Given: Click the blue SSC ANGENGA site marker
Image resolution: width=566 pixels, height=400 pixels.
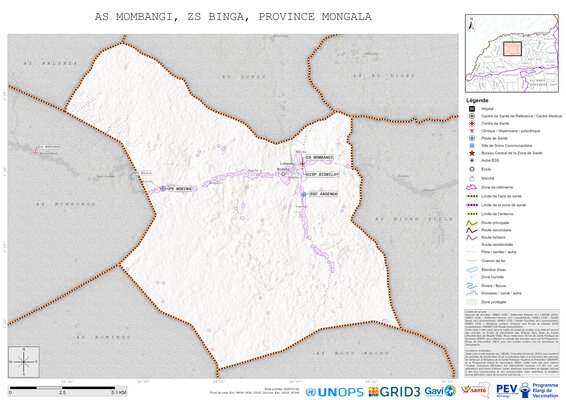Looking at the screenshot, I should pyautogui.click(x=304, y=194).
